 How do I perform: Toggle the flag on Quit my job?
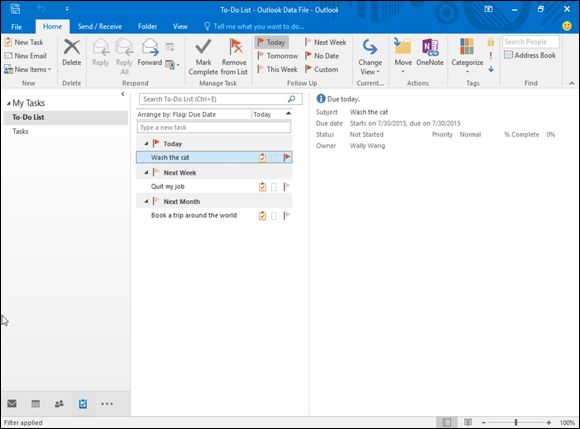(x=286, y=186)
